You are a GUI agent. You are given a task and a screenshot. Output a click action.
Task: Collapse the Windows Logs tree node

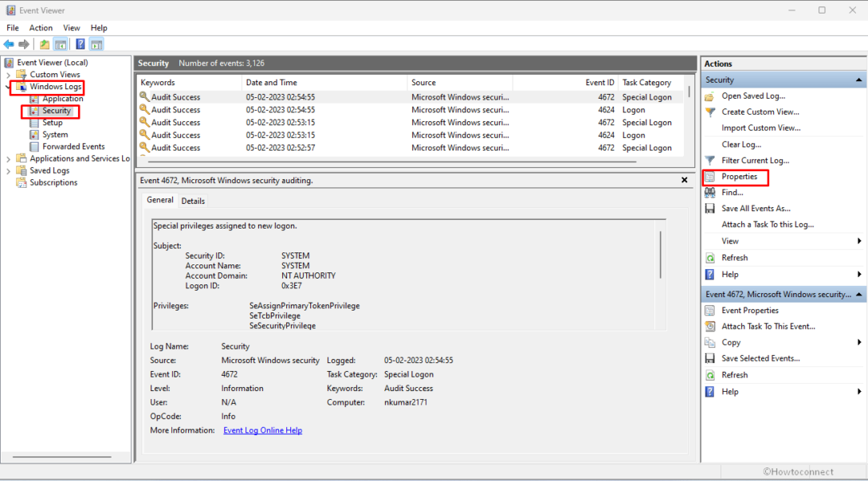point(8,88)
